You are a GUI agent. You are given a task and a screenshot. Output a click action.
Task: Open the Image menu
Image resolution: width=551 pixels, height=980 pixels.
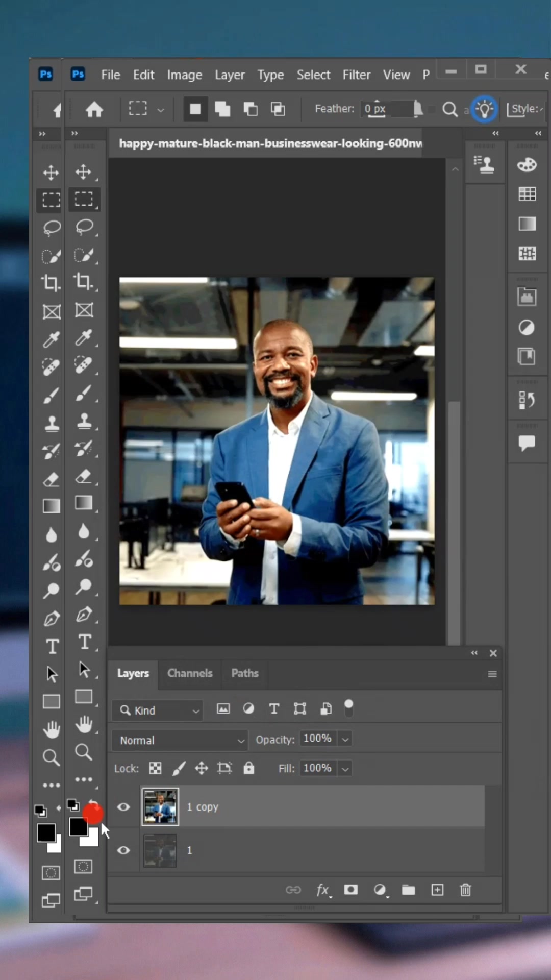pos(184,75)
